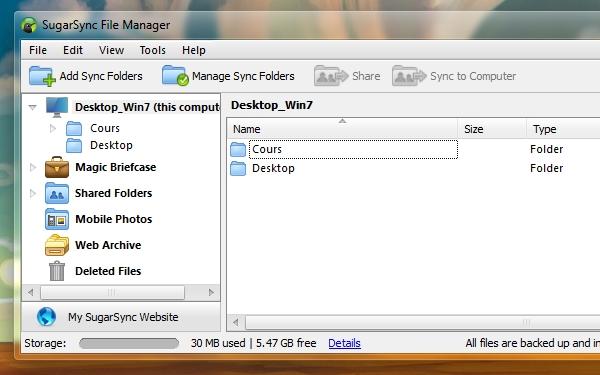This screenshot has height=375, width=600.
Task: Select the Web Archive label
Action: click(x=108, y=245)
